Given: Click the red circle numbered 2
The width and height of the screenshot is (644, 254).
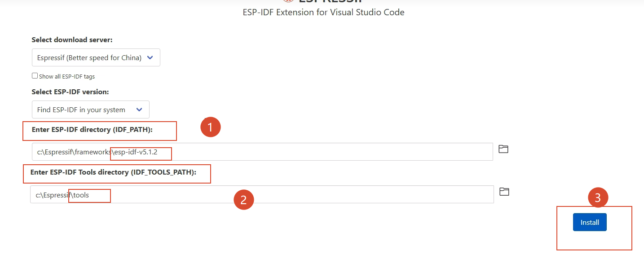Looking at the screenshot, I should [x=243, y=199].
